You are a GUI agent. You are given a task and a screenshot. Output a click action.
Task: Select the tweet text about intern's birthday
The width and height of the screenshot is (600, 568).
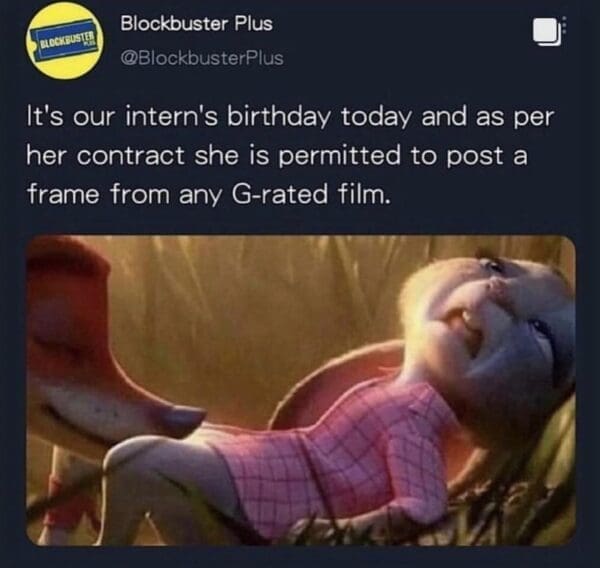(290, 156)
